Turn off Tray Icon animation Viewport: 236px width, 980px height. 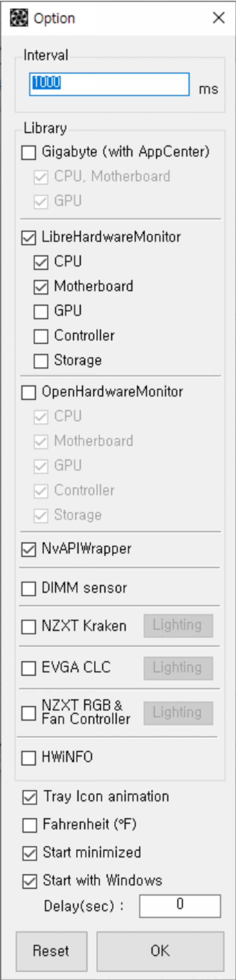[30, 797]
